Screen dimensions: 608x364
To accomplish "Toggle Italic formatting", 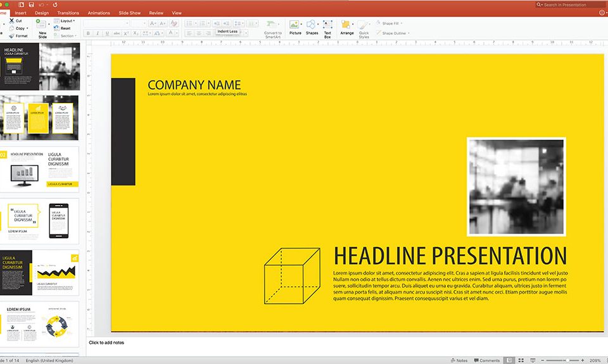I will pos(98,34).
